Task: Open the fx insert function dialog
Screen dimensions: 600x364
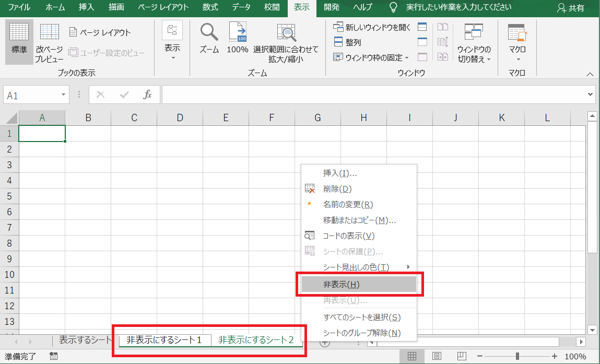Action: click(x=147, y=95)
